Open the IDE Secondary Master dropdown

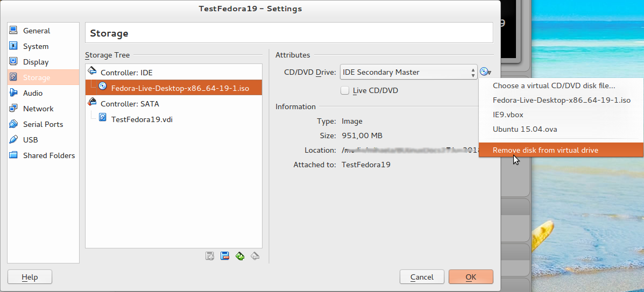click(408, 72)
